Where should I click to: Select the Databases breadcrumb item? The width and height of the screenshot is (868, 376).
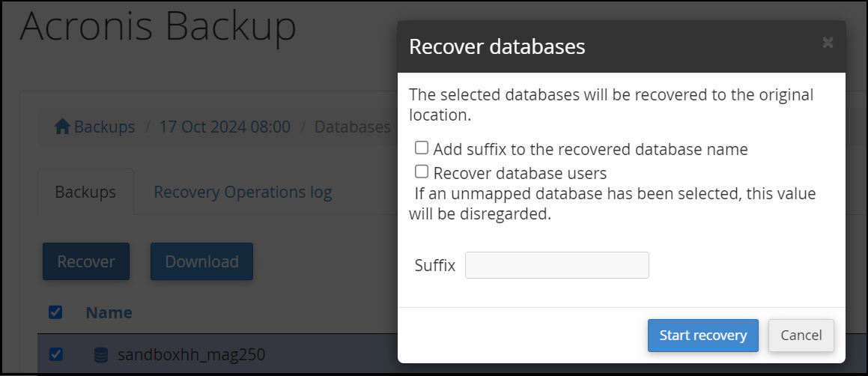[353, 127]
